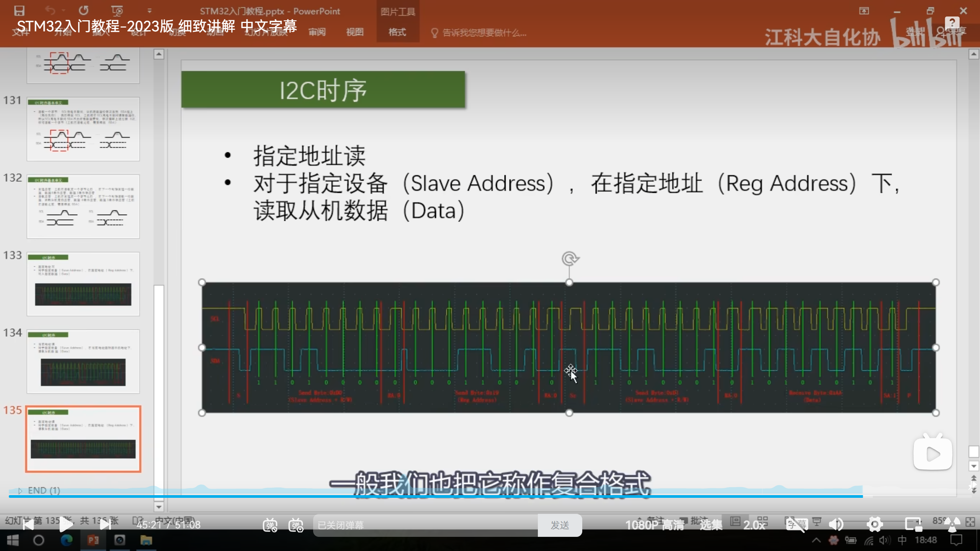Click the 发送 send button

(x=560, y=525)
